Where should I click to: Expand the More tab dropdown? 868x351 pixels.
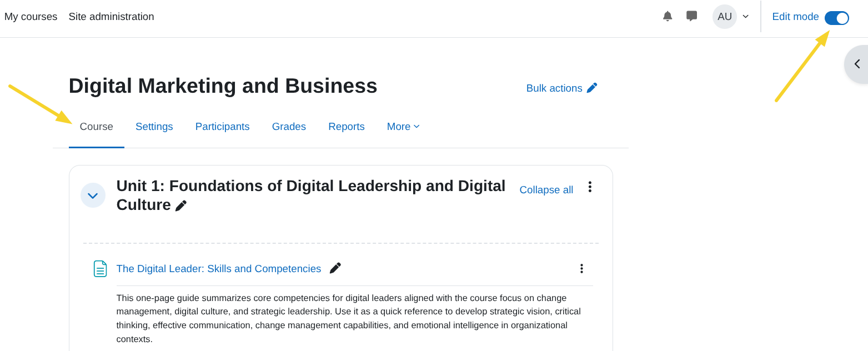tap(403, 127)
